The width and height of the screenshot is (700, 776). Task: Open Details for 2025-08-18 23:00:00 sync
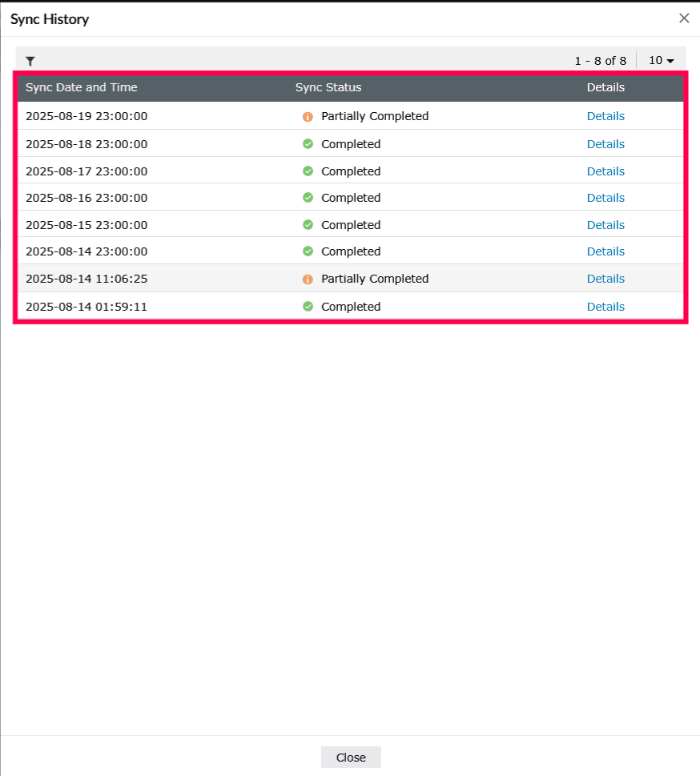coord(605,144)
